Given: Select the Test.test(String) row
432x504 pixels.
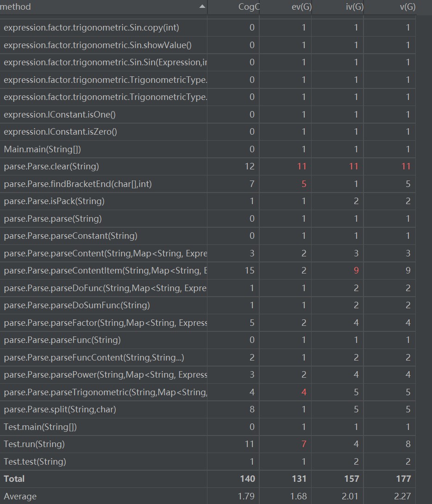Looking at the screenshot, I should click(208, 461).
